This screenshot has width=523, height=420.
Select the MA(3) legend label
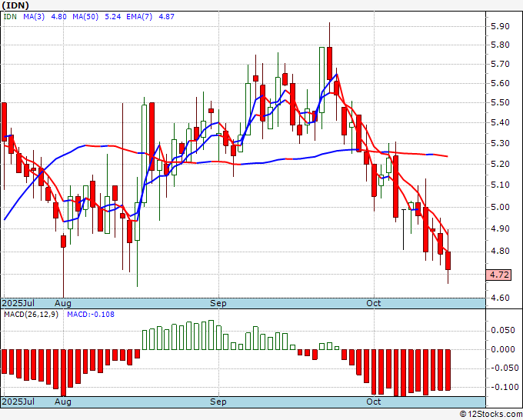pos(34,16)
